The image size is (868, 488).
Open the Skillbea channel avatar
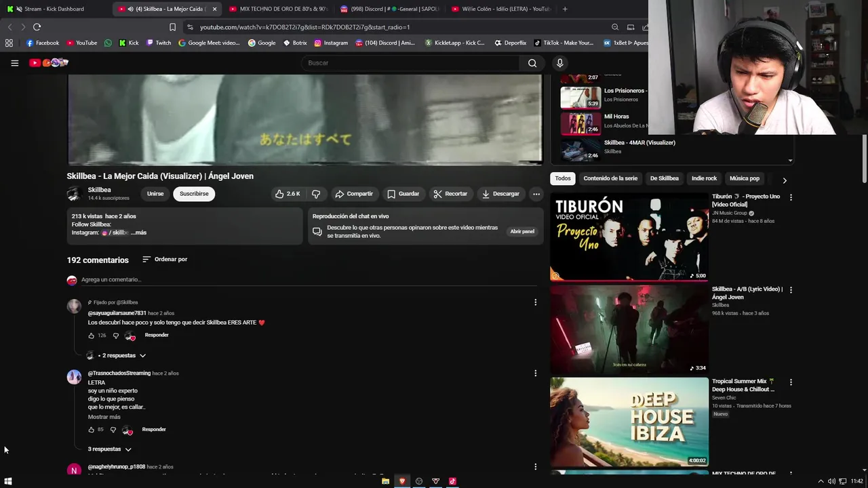(x=74, y=194)
